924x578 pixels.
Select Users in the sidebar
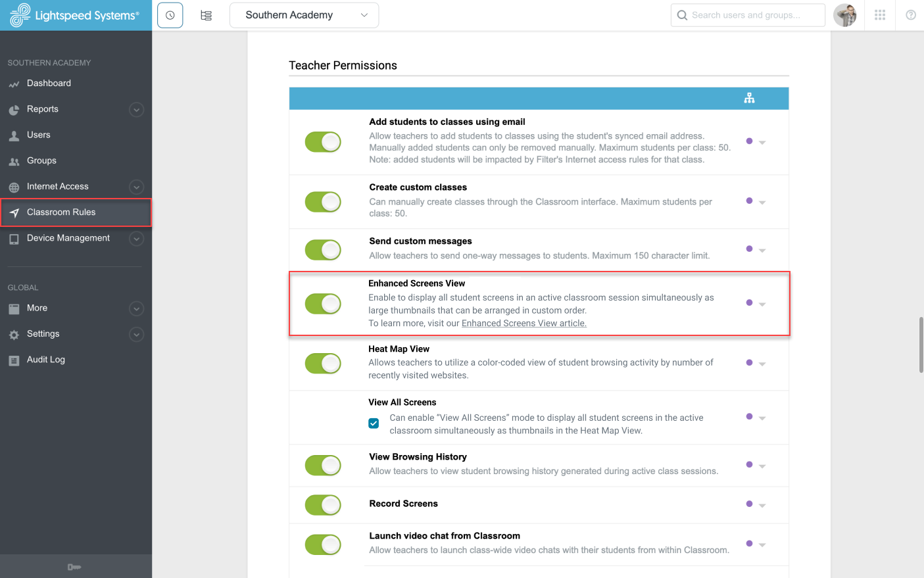39,135
